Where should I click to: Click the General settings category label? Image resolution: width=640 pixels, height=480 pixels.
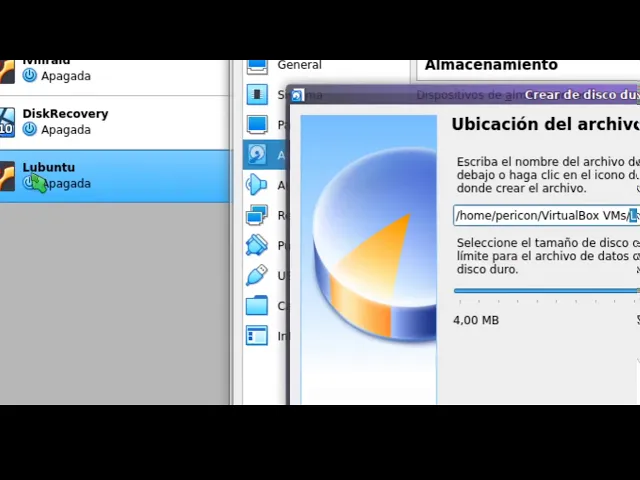[x=299, y=65]
